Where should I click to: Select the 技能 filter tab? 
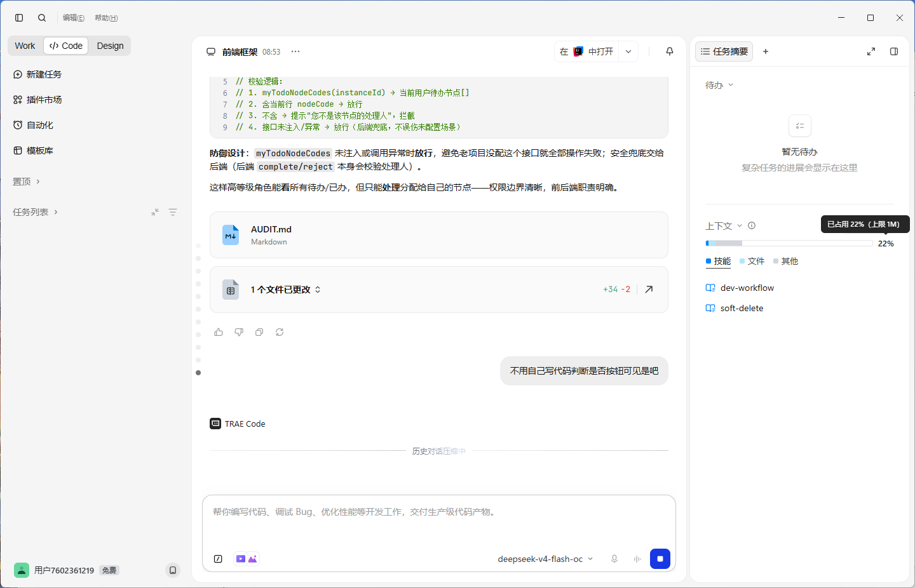(x=719, y=261)
